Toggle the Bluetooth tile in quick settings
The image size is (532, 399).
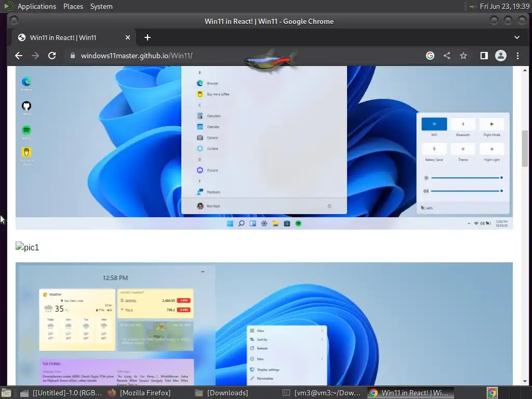[463, 124]
